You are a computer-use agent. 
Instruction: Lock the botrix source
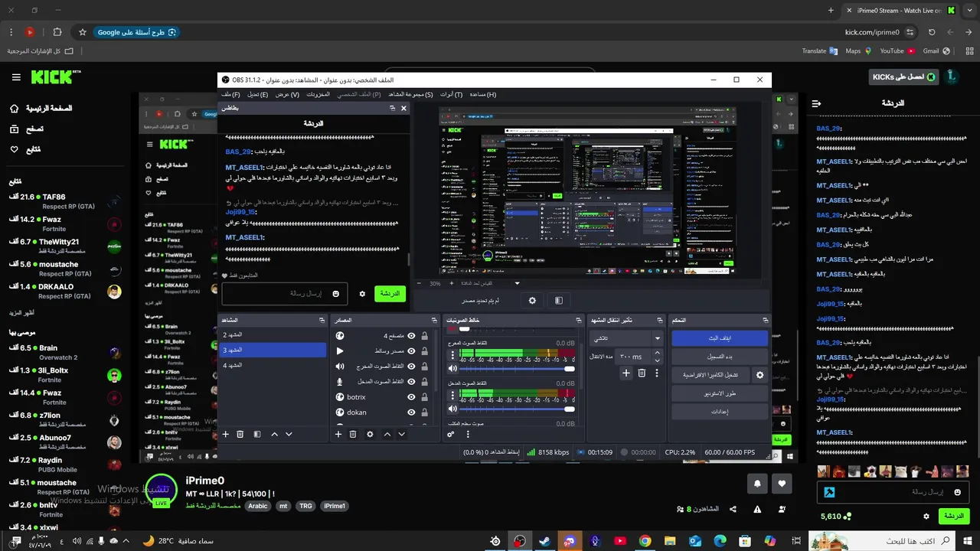point(424,397)
